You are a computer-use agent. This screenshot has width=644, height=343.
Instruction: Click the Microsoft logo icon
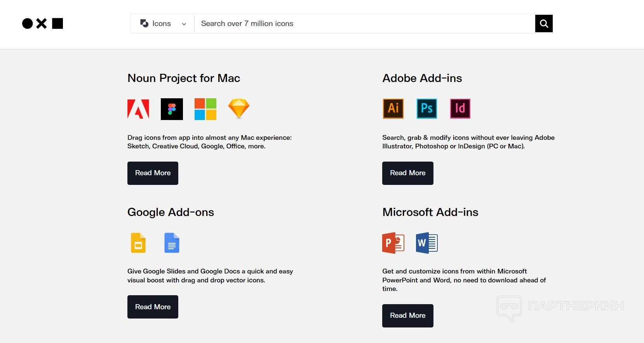pos(205,109)
